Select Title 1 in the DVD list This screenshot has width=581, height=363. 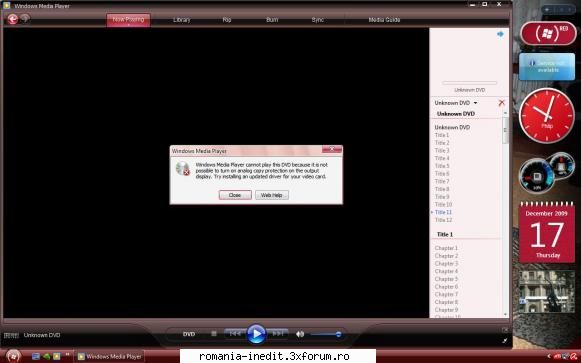(x=442, y=135)
